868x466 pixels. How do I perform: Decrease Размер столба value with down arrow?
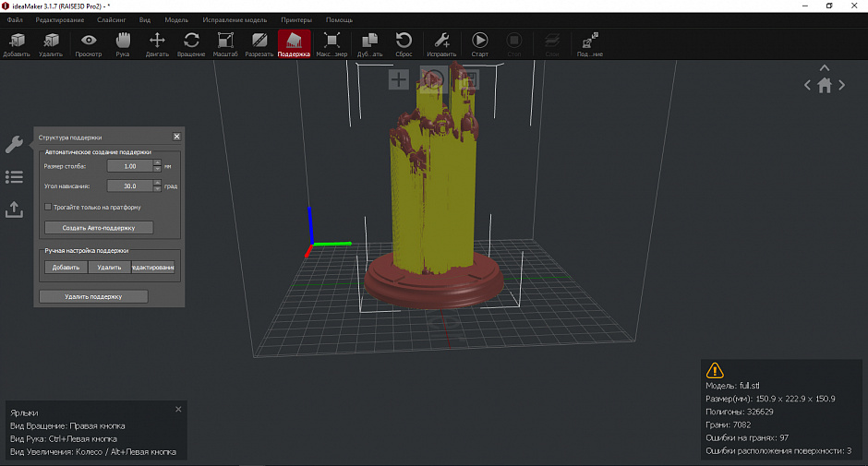[x=157, y=169]
